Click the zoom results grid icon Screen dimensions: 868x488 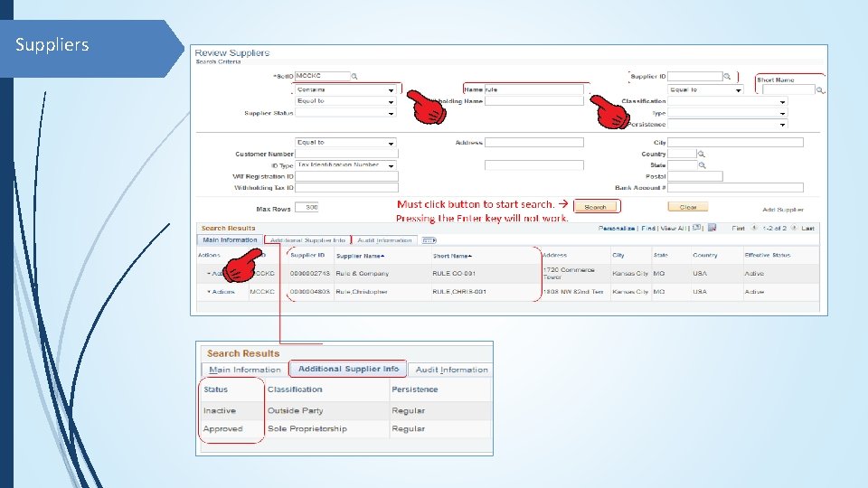click(697, 228)
